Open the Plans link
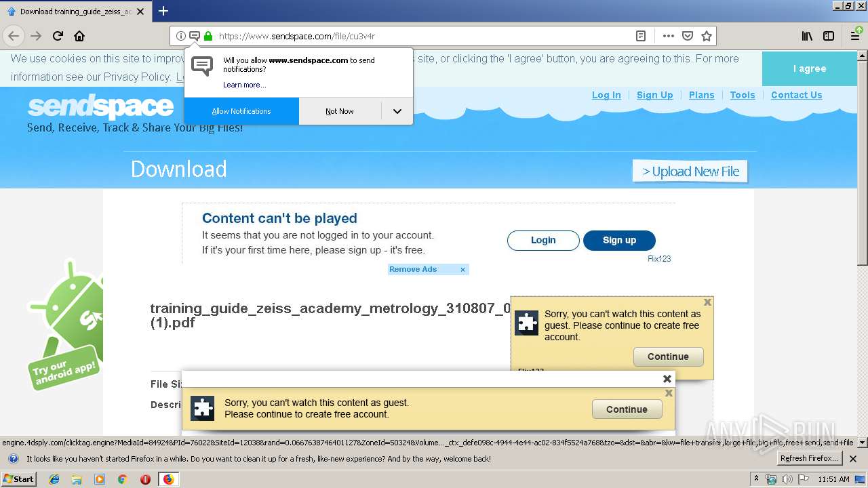 click(702, 95)
